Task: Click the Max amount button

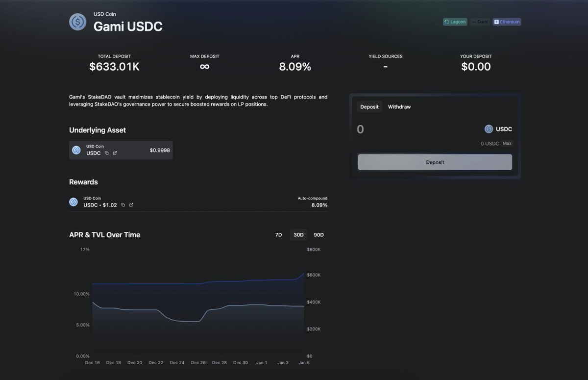Action: click(507, 144)
